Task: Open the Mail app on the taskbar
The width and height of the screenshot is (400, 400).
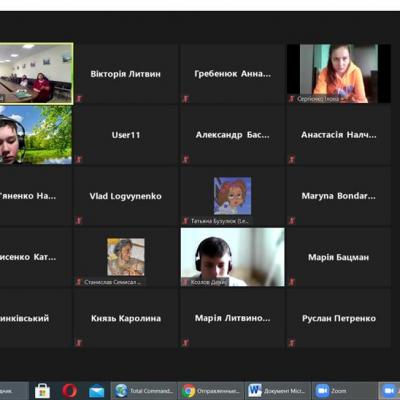Action: (x=96, y=391)
